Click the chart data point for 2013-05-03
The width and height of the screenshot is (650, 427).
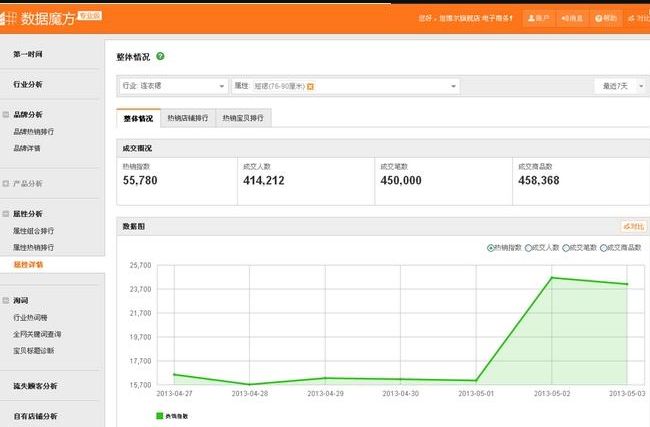627,284
